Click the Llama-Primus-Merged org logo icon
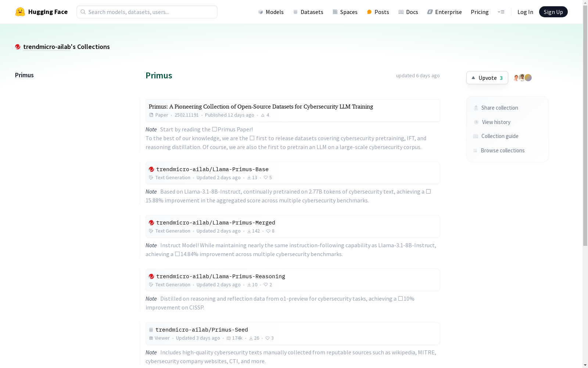Screen dimensions: 588x368 [x=151, y=223]
